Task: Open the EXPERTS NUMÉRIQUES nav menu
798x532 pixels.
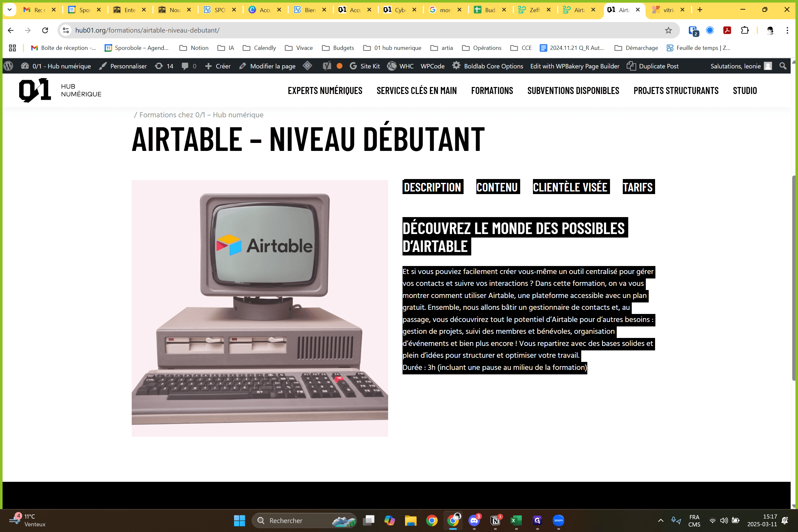Action: tap(325, 90)
